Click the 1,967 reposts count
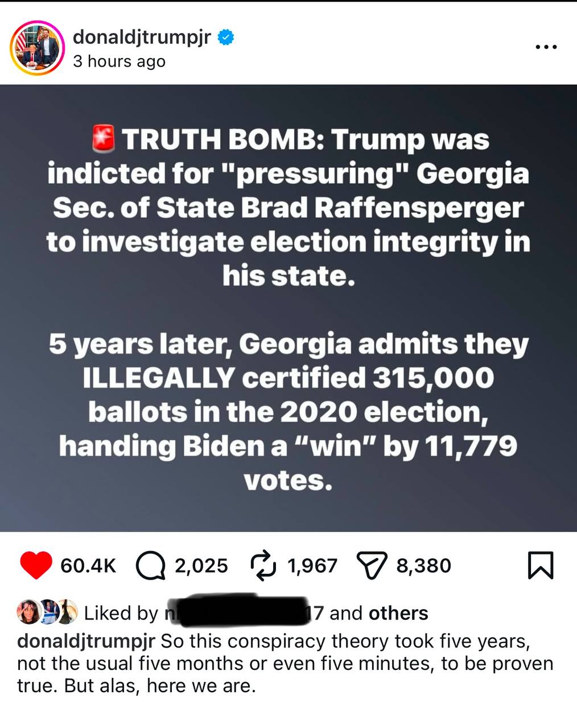 [312, 565]
